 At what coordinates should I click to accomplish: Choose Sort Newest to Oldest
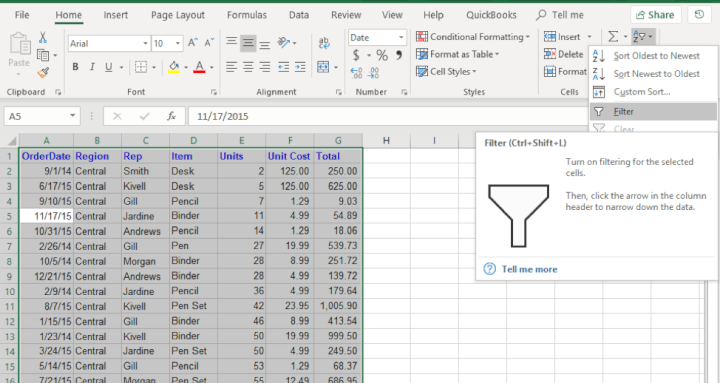coord(653,74)
